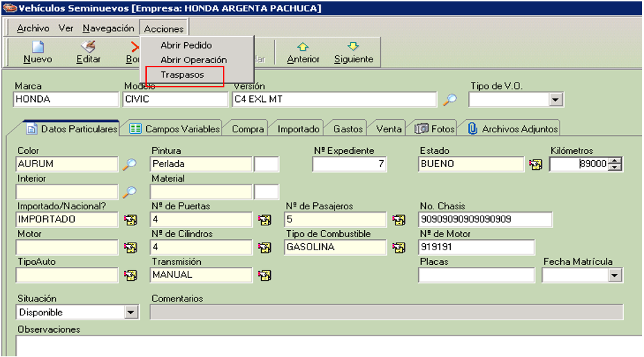Viewport: 644px width, 357px height.
Task: Click the magnifier next to Interior field
Action: pos(129,191)
